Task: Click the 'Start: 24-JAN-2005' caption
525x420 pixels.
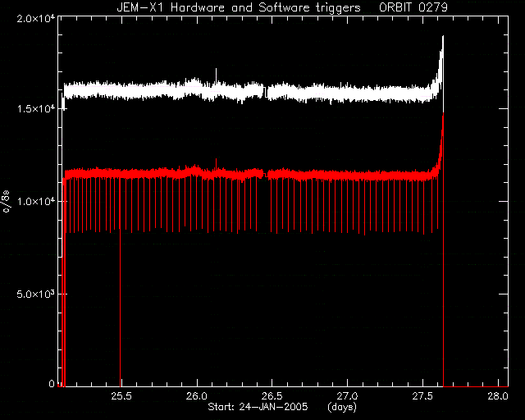Action: point(258,407)
